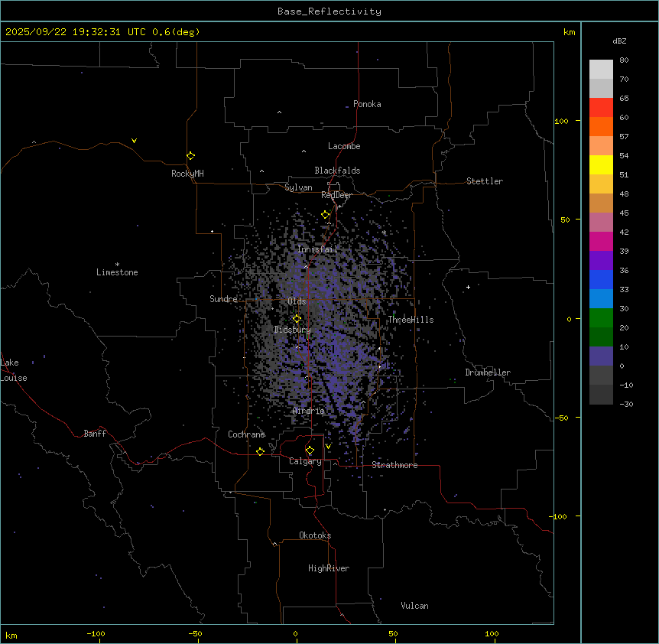Select the red swatch in dBZ legend
The height and width of the screenshot is (644, 659).
601,107
